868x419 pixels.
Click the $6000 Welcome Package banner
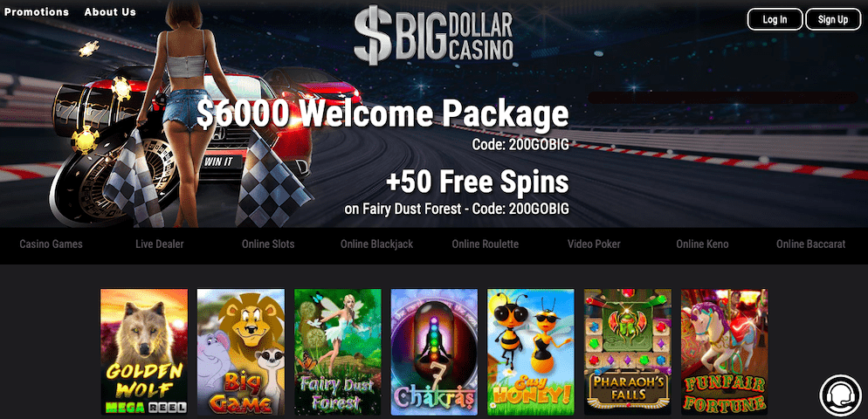point(382,114)
